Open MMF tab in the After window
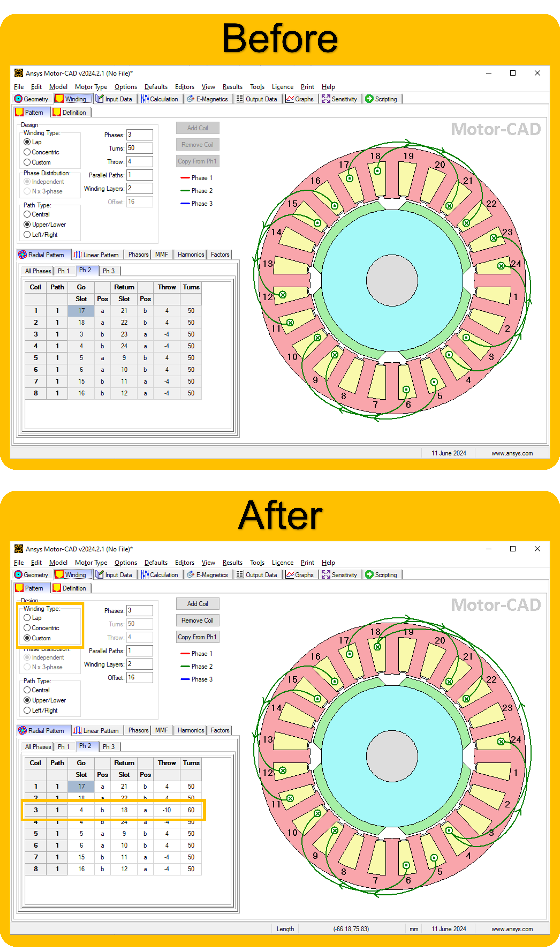Viewport: 560px width, 947px height. 162,731
